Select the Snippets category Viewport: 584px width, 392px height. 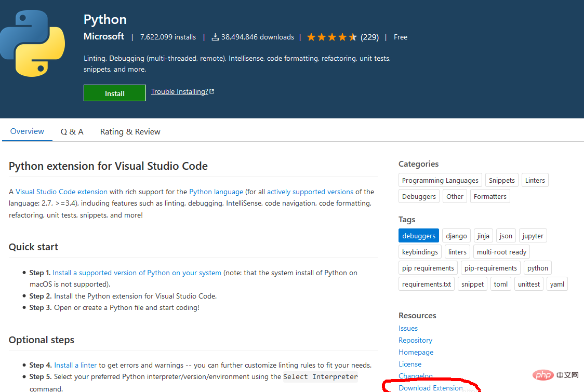502,180
